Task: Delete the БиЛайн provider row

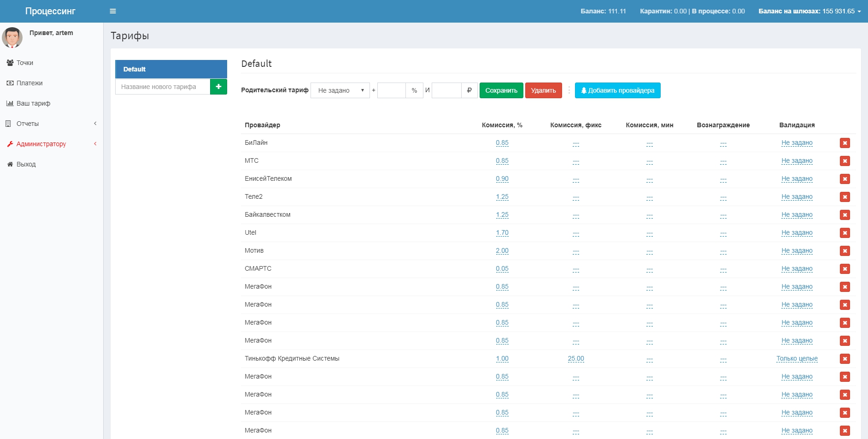Action: (x=845, y=143)
